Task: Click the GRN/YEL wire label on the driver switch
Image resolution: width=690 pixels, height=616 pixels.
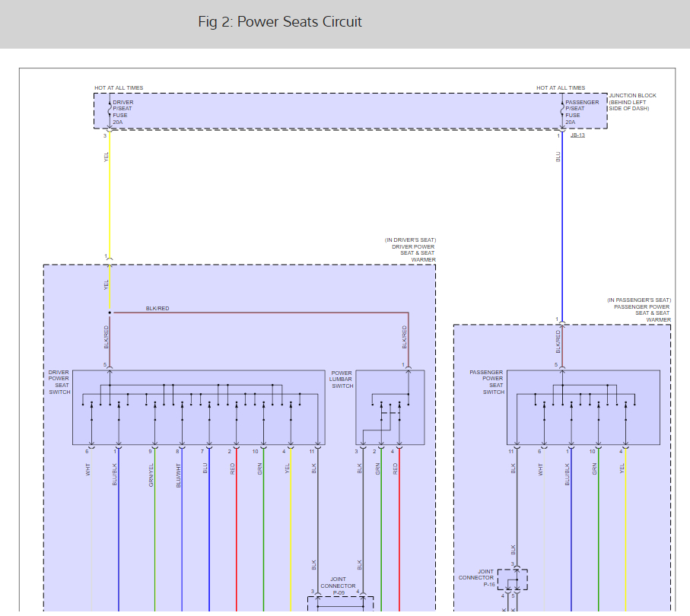Action: [152, 475]
